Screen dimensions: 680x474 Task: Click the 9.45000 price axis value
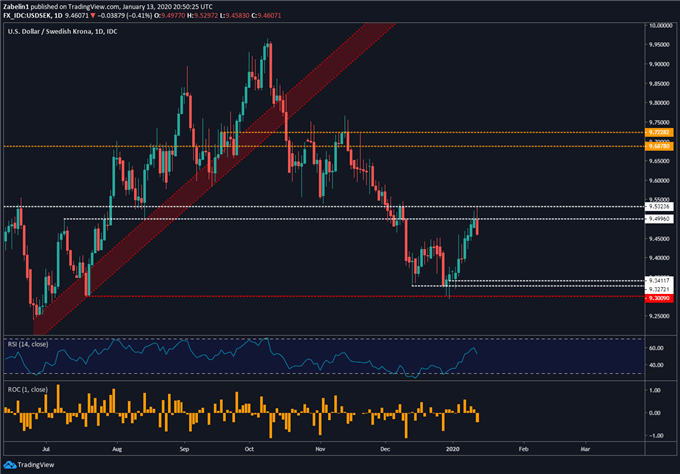pyautogui.click(x=659, y=239)
